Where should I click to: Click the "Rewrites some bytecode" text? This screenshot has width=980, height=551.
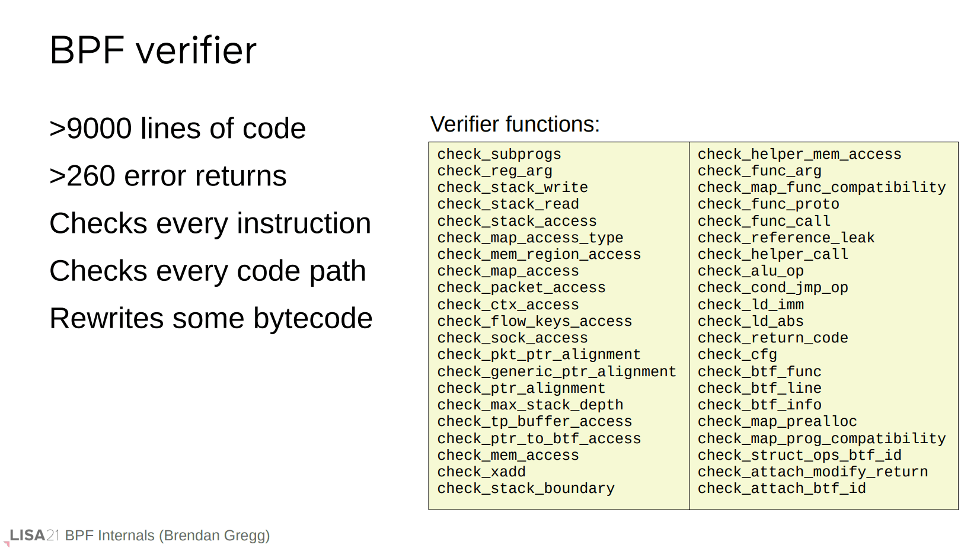[x=210, y=318]
